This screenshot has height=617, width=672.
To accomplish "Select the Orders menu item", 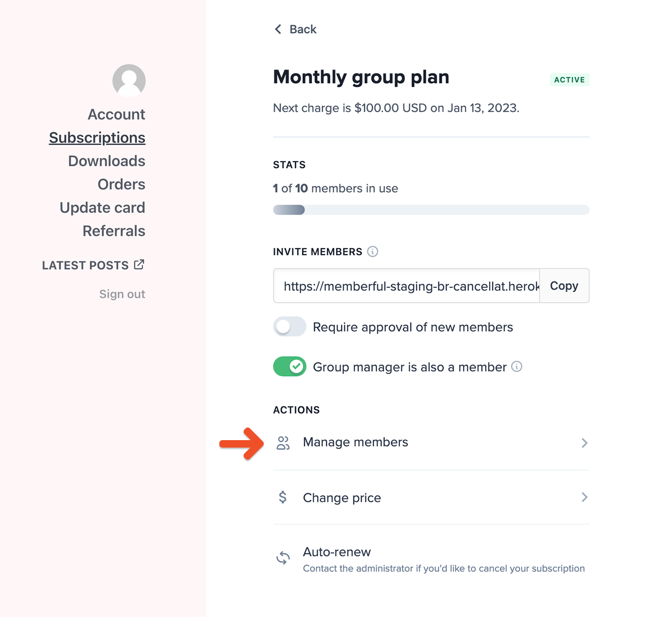I will point(121,184).
